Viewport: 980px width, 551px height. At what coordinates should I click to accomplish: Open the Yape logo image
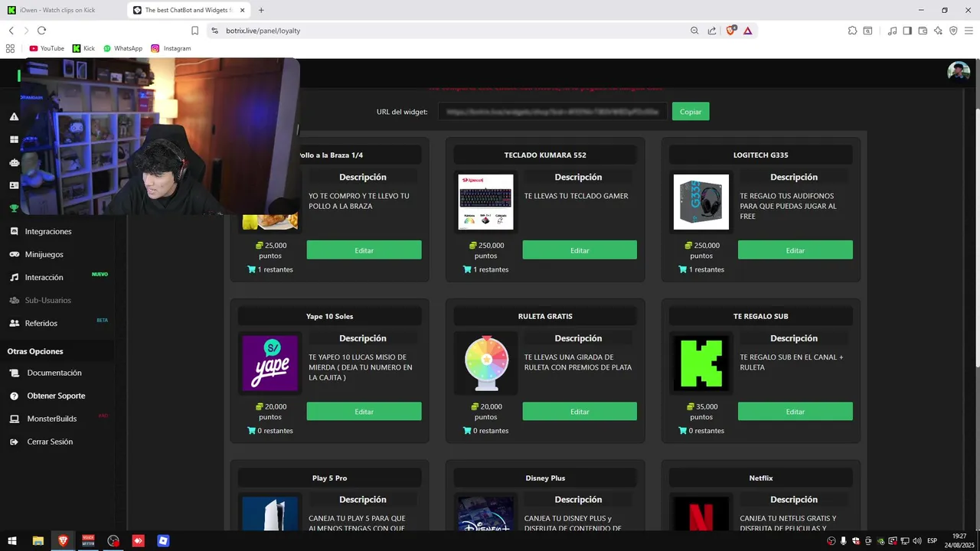(270, 364)
